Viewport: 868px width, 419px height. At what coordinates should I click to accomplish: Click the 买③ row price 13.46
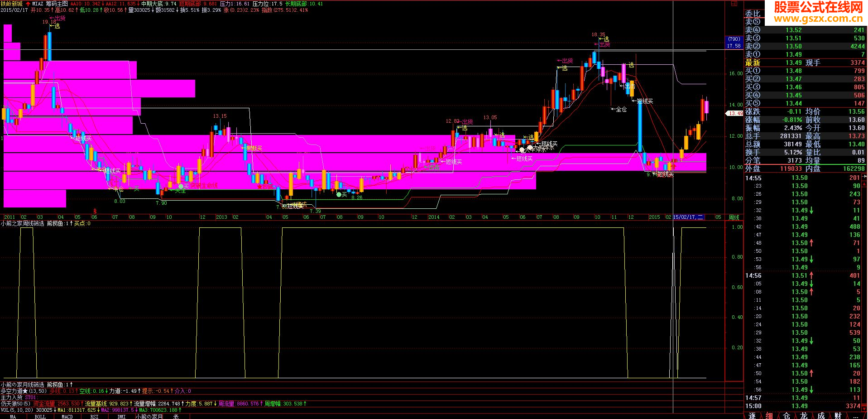tap(794, 87)
